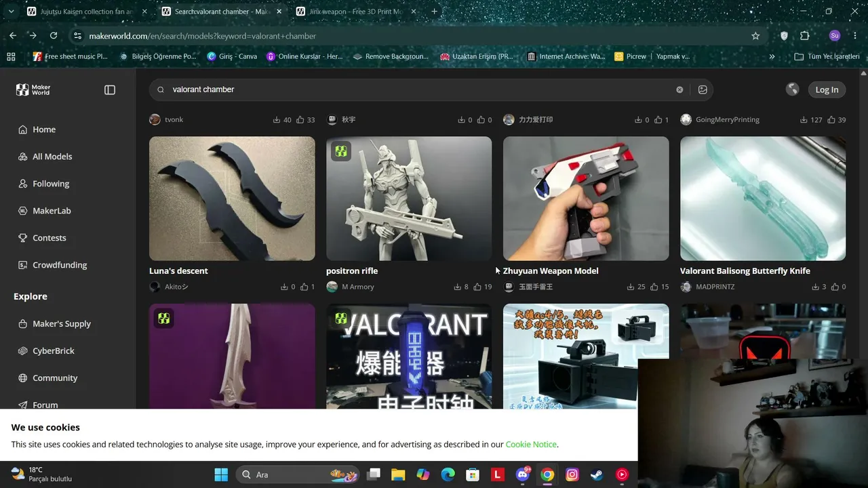Collapse the MakerWorld sidebar panel
868x488 pixels.
(110, 89)
